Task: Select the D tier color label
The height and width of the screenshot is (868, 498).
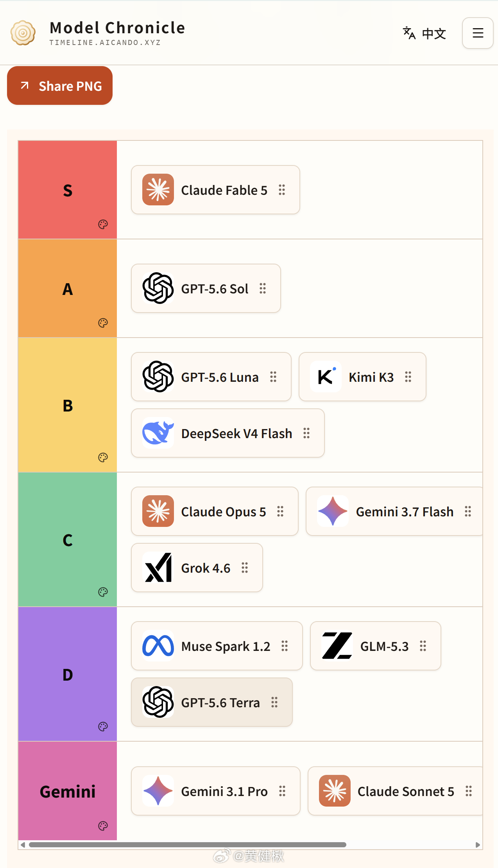Action: click(x=68, y=674)
